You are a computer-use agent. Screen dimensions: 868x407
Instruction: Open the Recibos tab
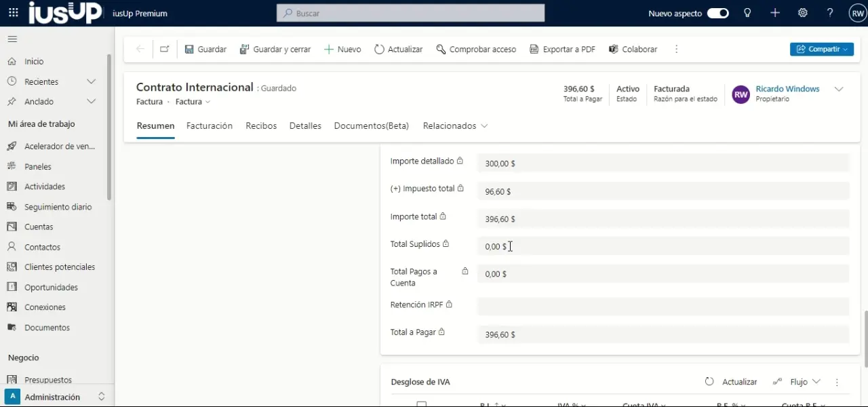pyautogui.click(x=261, y=126)
